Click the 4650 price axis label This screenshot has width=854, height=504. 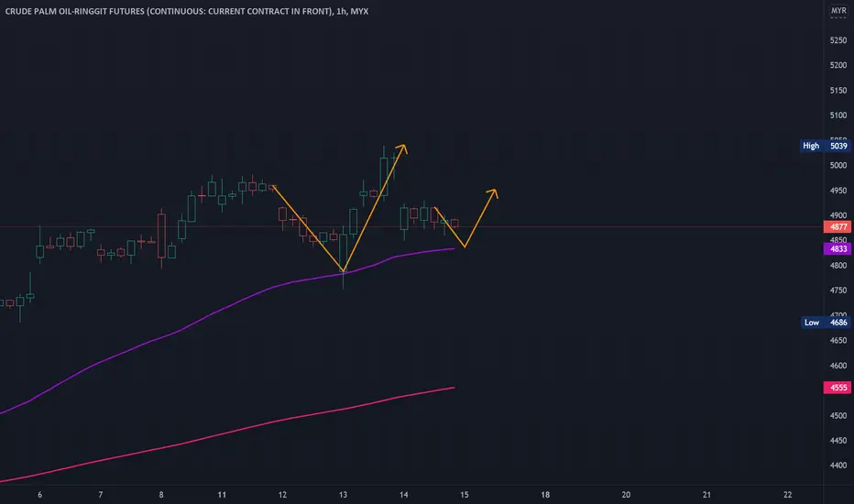click(838, 341)
